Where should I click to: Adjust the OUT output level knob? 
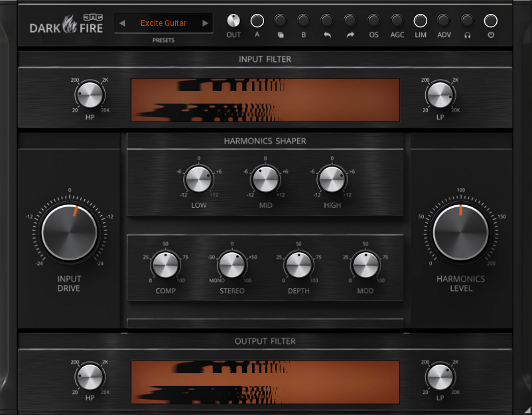tap(233, 20)
